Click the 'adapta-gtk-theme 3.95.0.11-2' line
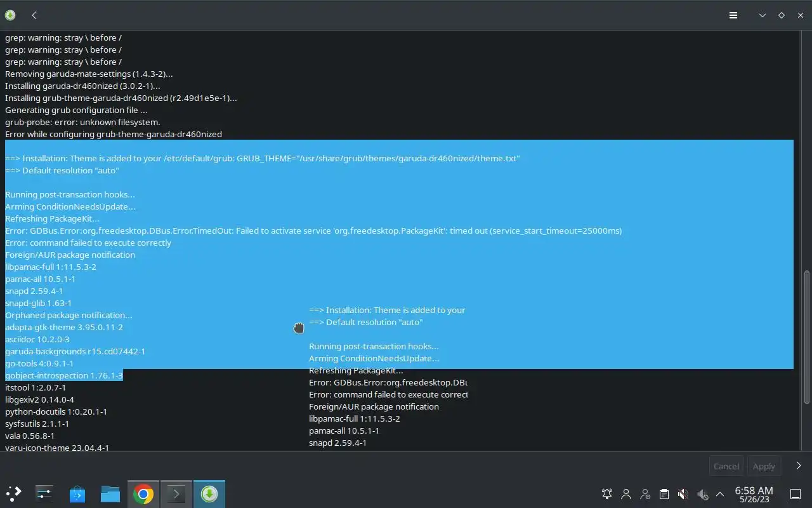The width and height of the screenshot is (812, 508). click(x=64, y=327)
